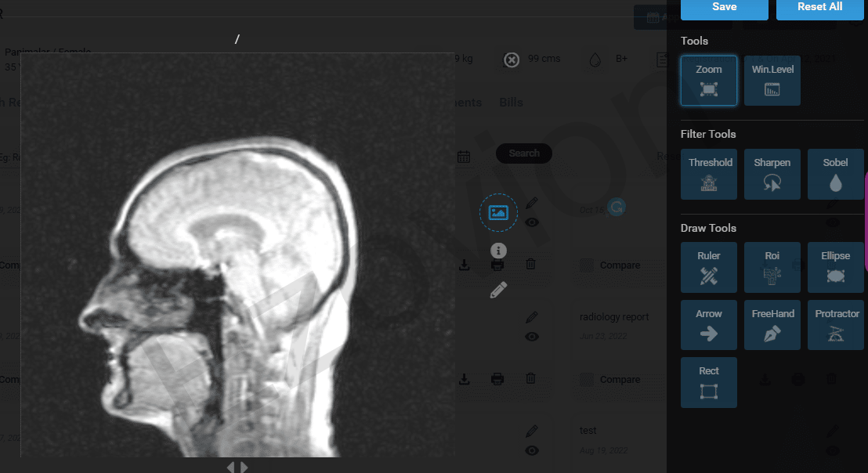
Task: Switch to the Bills tab
Action: tap(511, 102)
